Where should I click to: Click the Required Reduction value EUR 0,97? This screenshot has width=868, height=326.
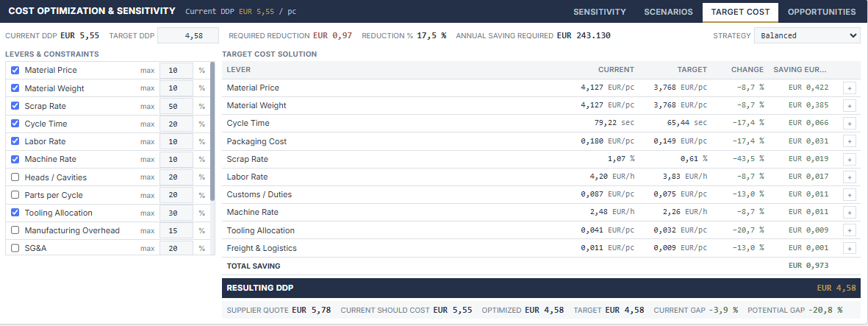pyautogui.click(x=333, y=35)
